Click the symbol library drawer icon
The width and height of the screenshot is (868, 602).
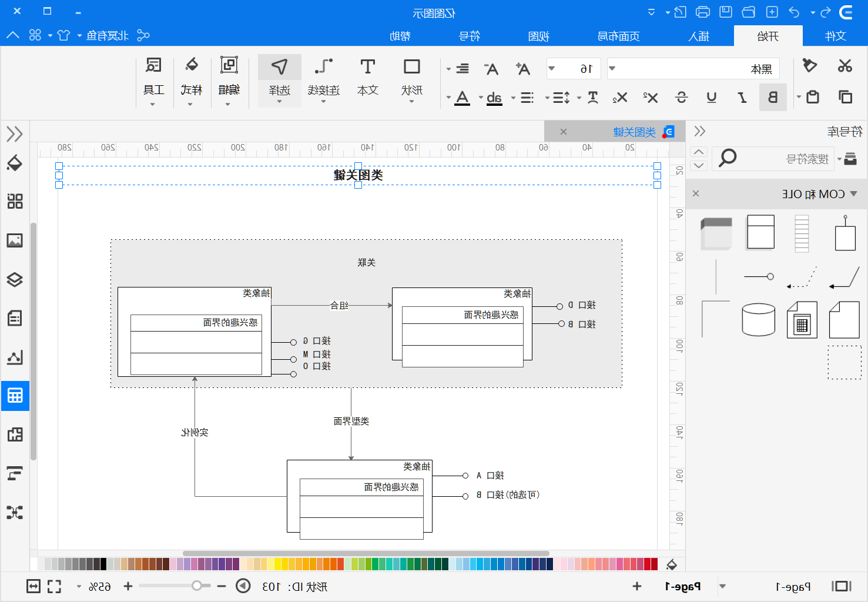[850, 158]
